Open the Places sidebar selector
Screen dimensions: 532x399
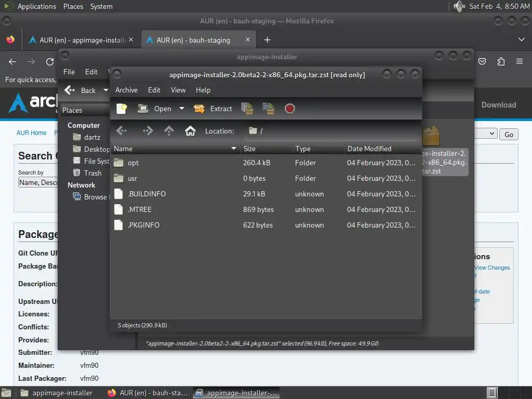click(x=85, y=110)
